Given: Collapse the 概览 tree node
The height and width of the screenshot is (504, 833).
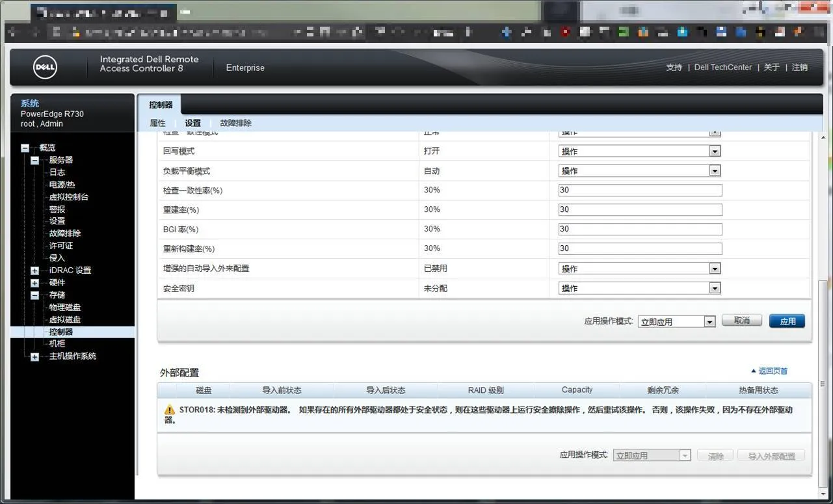Looking at the screenshot, I should click(x=25, y=148).
